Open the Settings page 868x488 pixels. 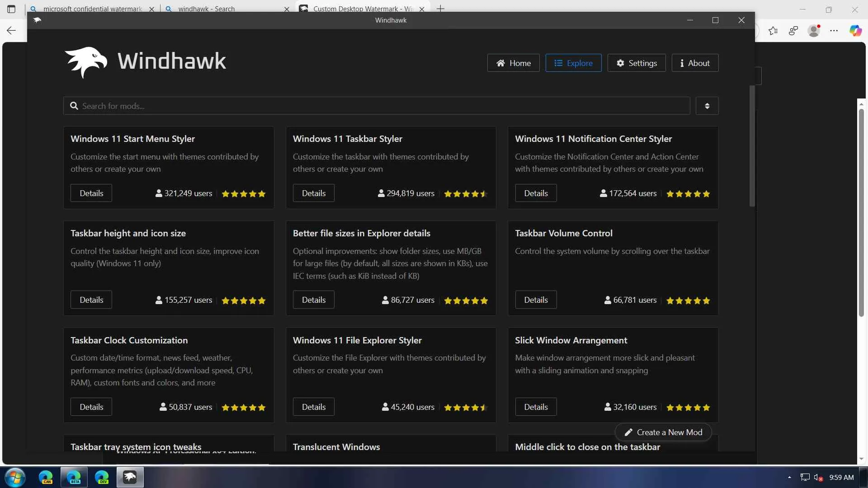click(636, 63)
